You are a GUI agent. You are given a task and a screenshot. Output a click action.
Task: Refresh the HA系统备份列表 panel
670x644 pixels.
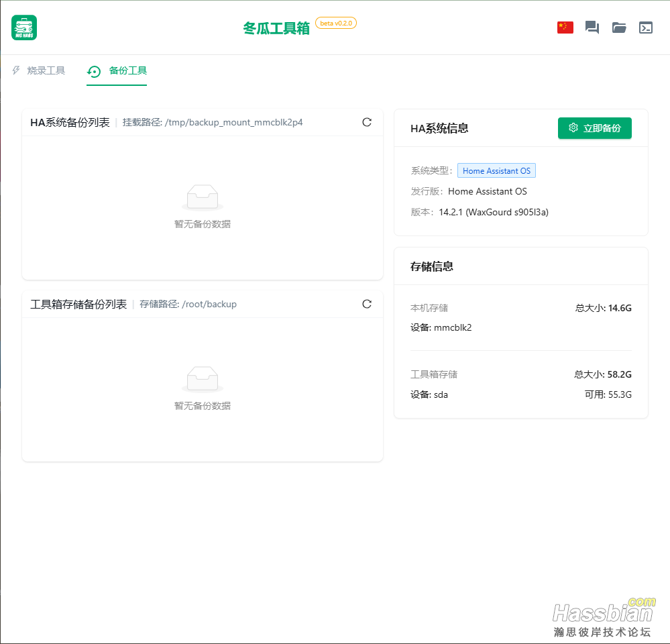[367, 122]
